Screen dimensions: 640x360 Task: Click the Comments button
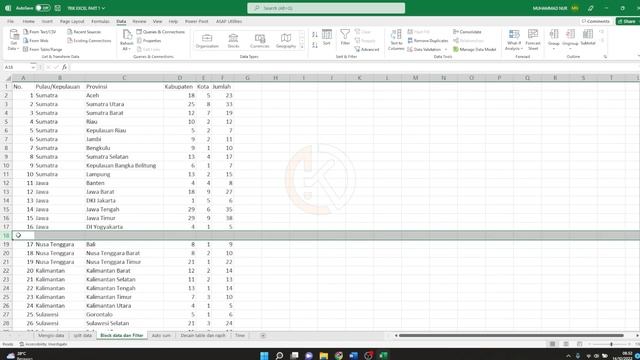coord(596,21)
